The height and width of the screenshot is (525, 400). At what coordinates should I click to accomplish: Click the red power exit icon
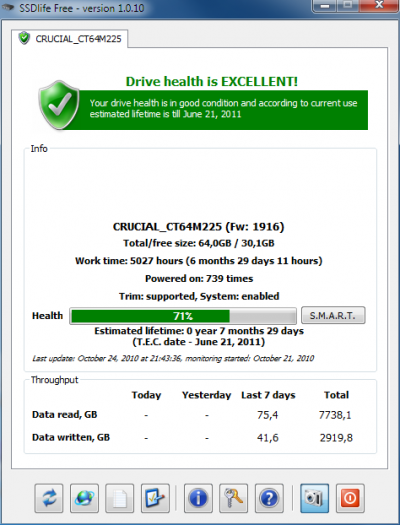[350, 498]
